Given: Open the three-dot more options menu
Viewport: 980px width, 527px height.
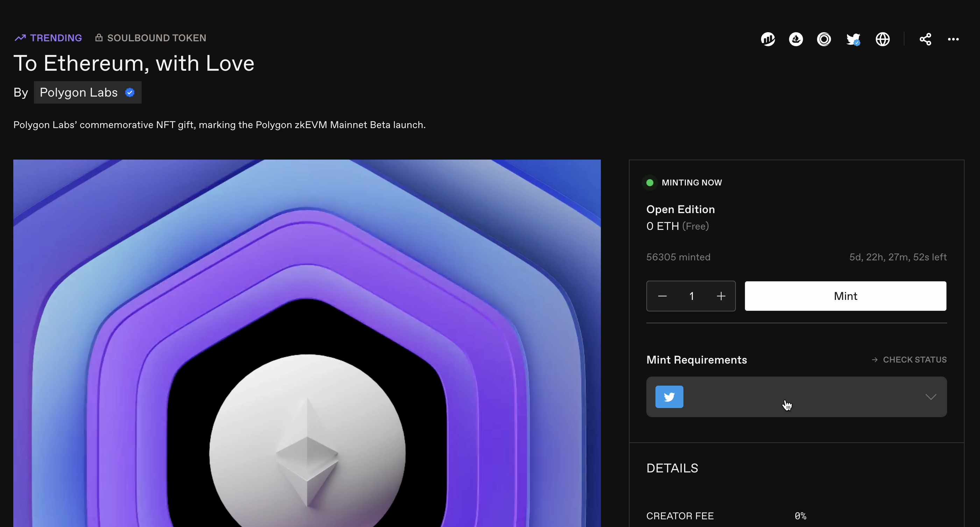Looking at the screenshot, I should coord(953,39).
